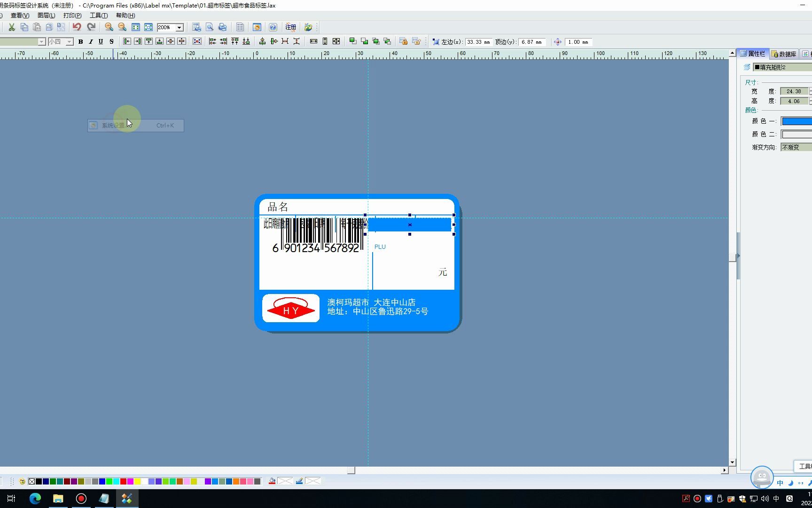Viewport: 812px width, 508px height.
Task: Click the Paste clipboard icon
Action: pos(37,27)
